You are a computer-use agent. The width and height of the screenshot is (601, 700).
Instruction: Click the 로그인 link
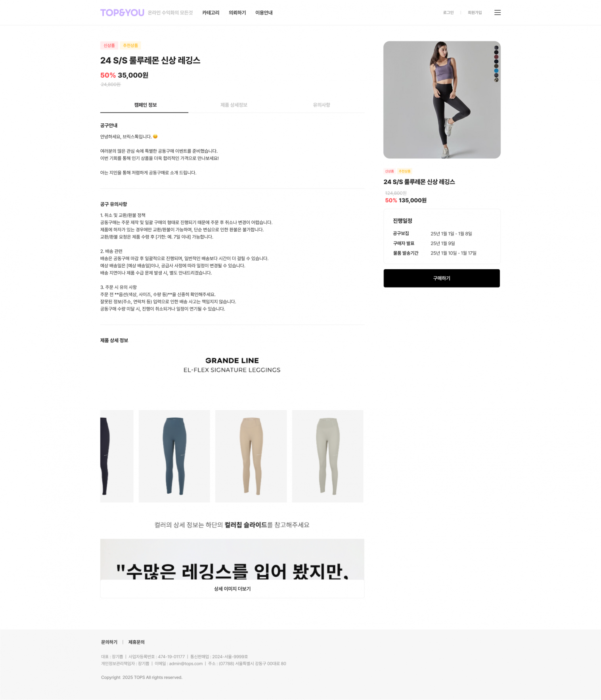(448, 13)
